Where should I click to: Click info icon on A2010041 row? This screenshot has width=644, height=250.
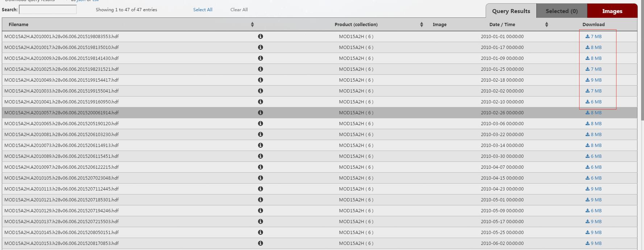point(260,102)
